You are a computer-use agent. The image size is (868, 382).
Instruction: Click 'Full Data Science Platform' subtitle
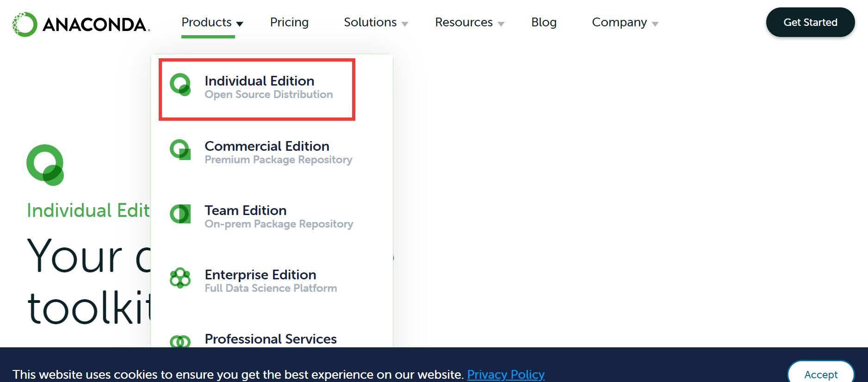(271, 288)
